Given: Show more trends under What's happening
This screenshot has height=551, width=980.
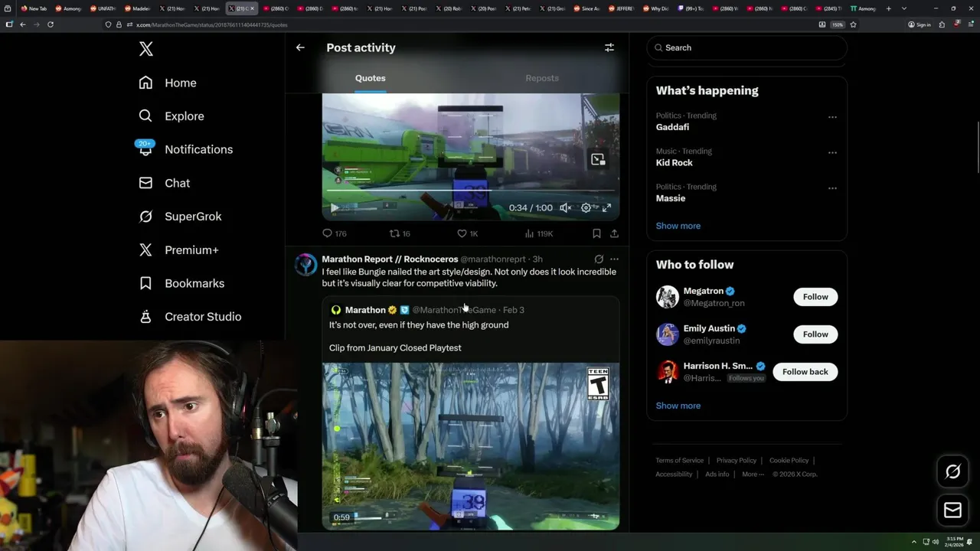Looking at the screenshot, I should tap(678, 226).
